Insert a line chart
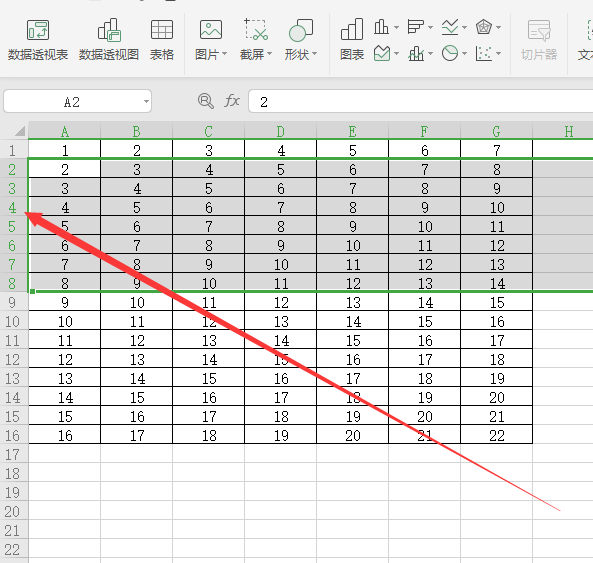 (450, 27)
